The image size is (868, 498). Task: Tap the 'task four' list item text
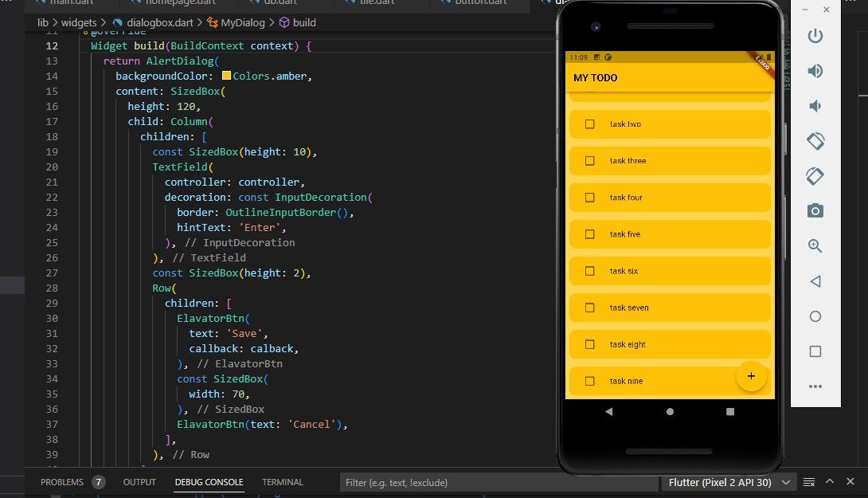(626, 197)
